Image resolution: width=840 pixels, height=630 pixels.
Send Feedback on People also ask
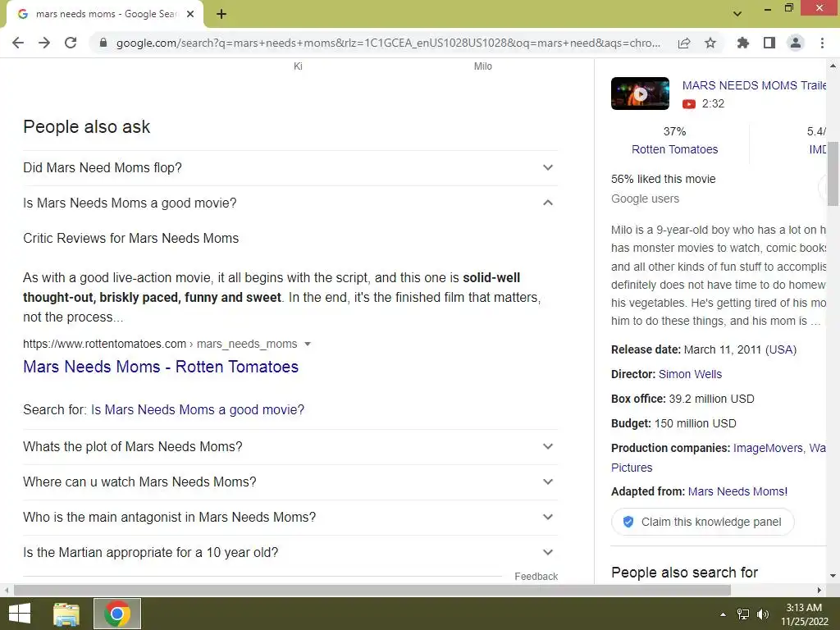click(536, 577)
